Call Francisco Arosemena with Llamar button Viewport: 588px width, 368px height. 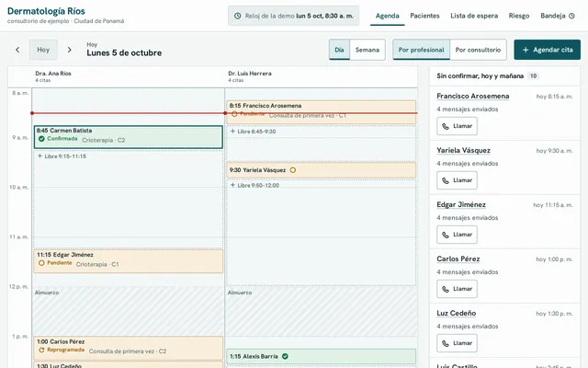coord(457,126)
